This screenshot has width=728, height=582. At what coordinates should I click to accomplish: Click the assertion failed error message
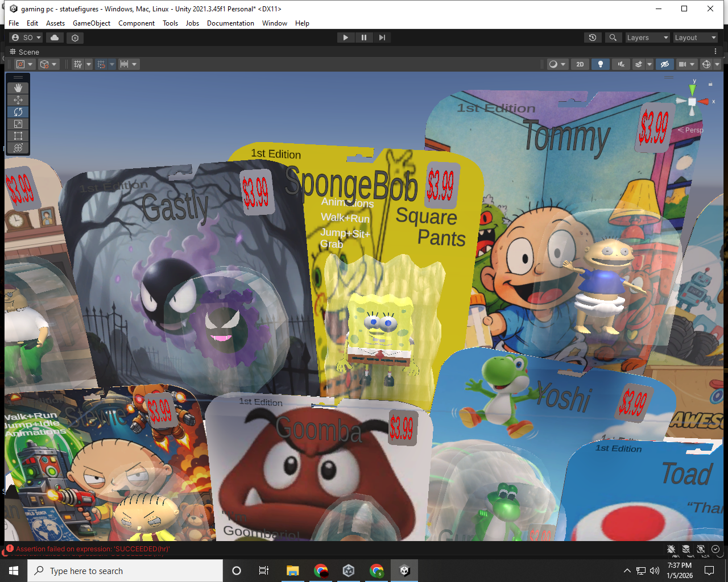(x=93, y=549)
